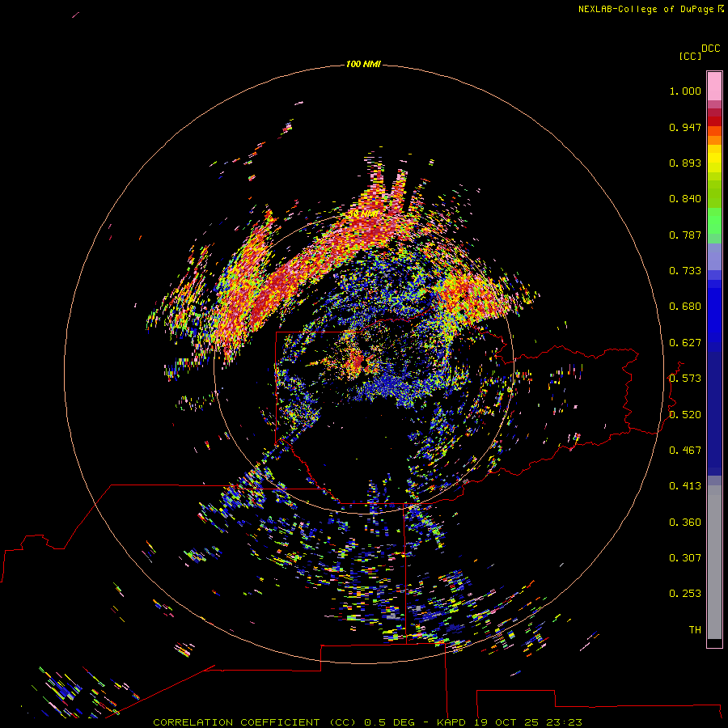Click the 0.893 scale value

pyautogui.click(x=685, y=163)
